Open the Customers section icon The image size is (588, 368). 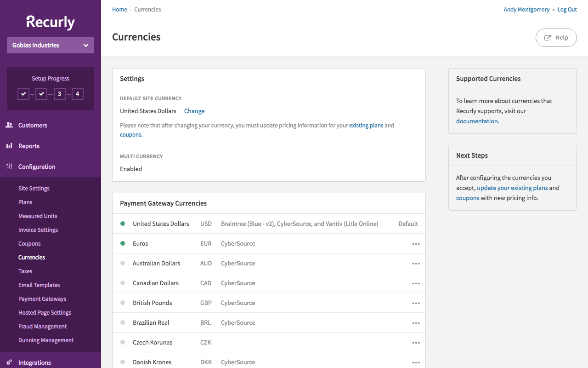(x=10, y=125)
